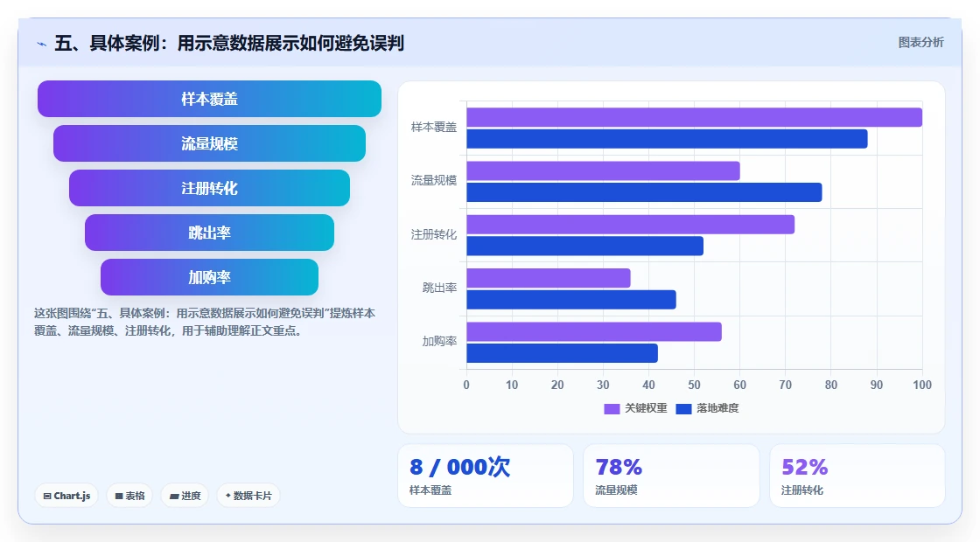980x542 pixels.
Task: Click the purple 流量规模 bar
Action: (603, 171)
